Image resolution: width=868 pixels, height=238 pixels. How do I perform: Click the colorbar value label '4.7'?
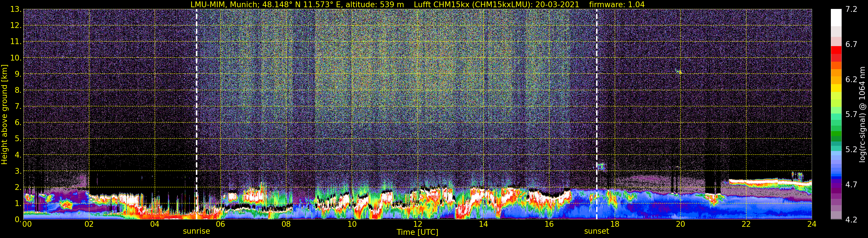(x=851, y=184)
